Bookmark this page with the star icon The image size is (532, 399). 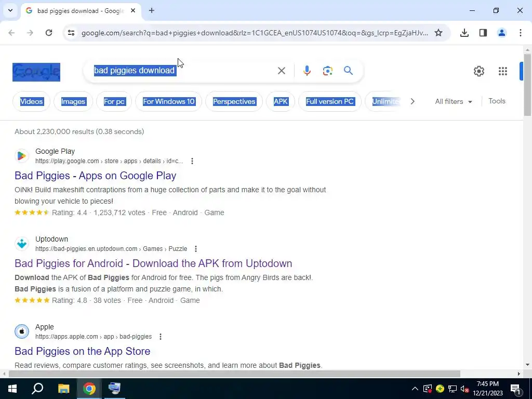[438, 33]
